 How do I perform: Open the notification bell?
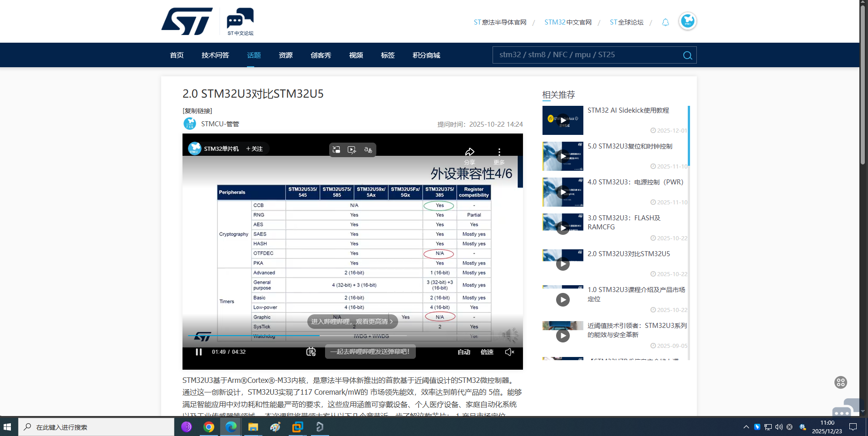pos(665,22)
